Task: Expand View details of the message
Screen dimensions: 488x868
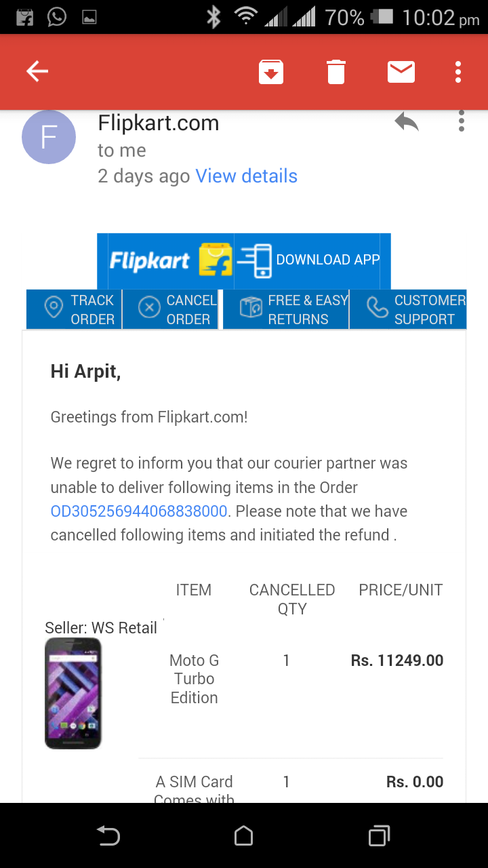Action: click(x=246, y=176)
